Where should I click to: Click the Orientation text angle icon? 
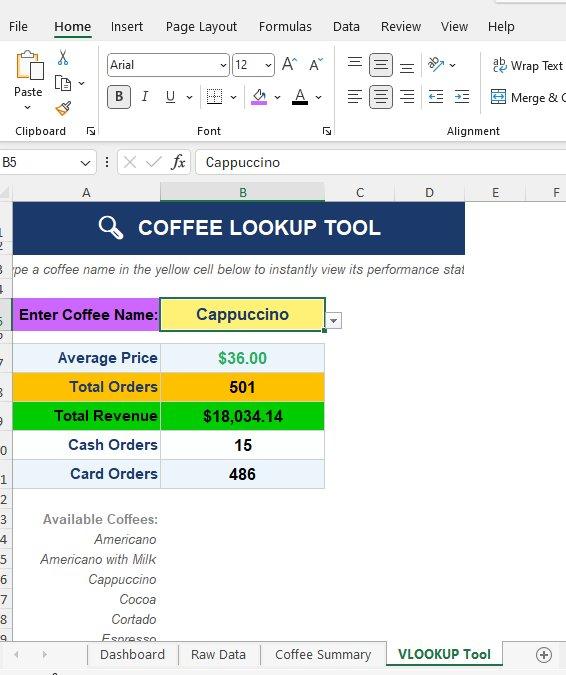436,65
